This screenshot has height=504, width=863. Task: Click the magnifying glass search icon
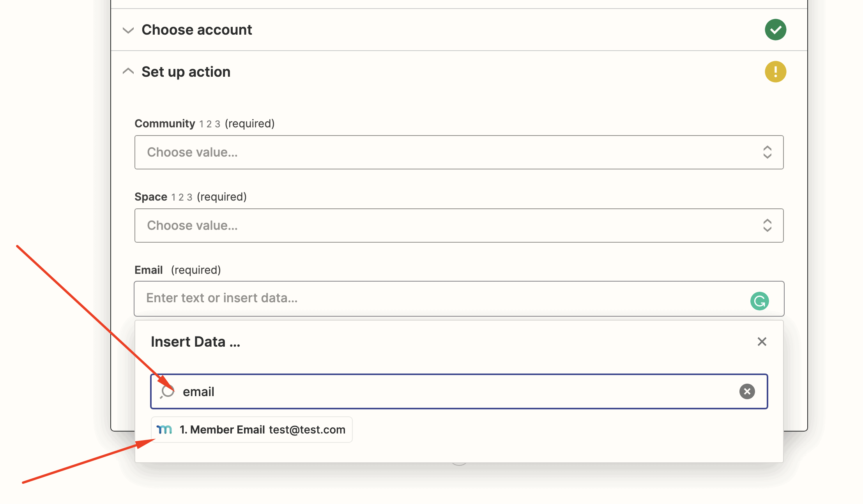pos(167,391)
